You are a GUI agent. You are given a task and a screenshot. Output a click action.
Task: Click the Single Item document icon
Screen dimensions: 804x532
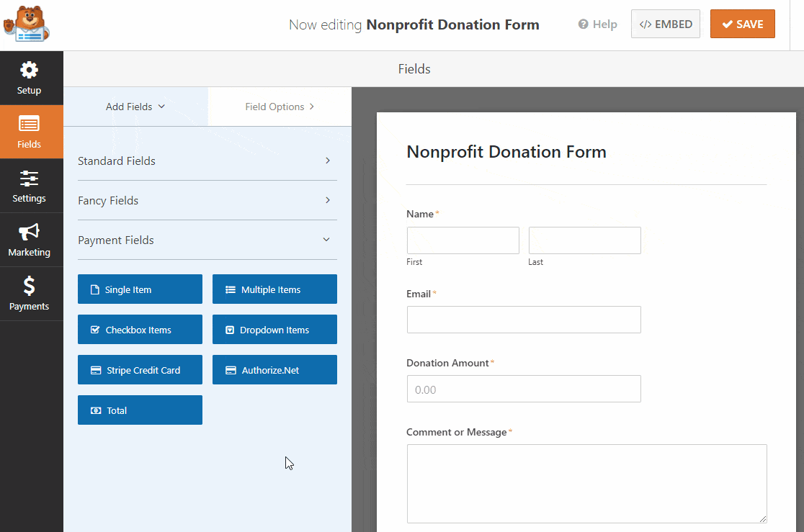click(95, 289)
